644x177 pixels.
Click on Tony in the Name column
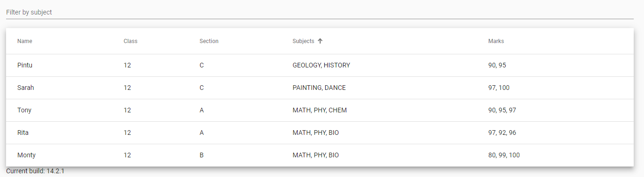click(x=24, y=111)
